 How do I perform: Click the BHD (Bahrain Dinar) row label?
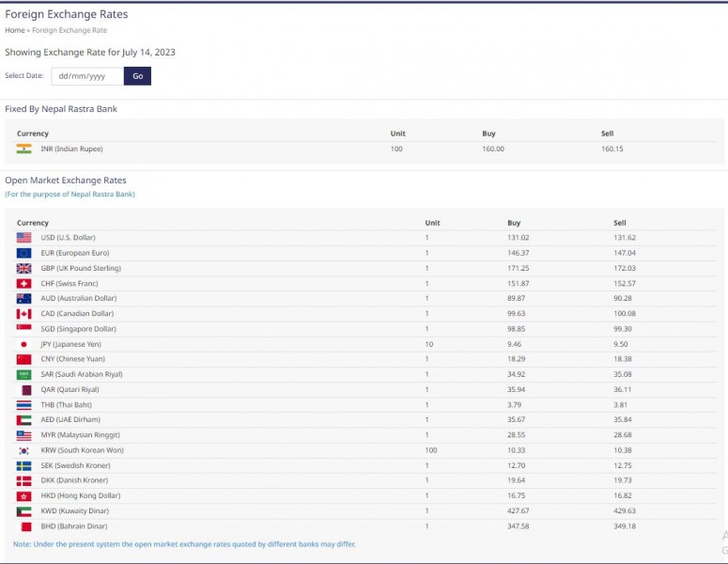[x=73, y=526]
